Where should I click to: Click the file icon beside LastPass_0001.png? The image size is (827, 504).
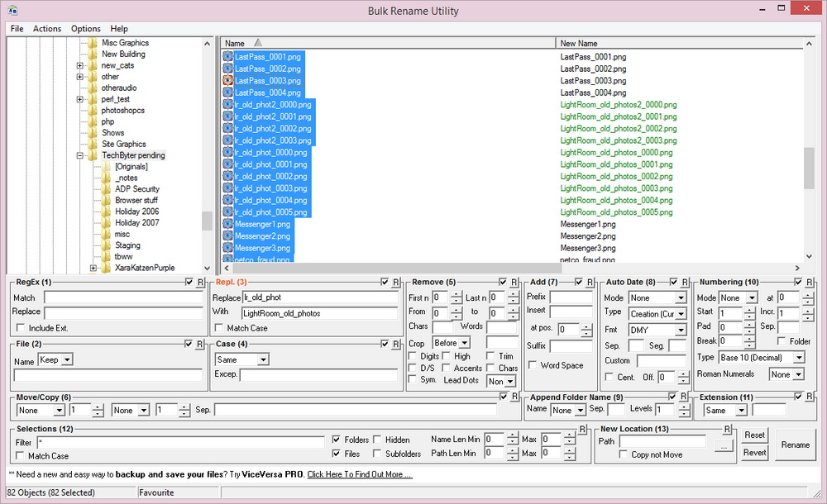click(x=228, y=56)
